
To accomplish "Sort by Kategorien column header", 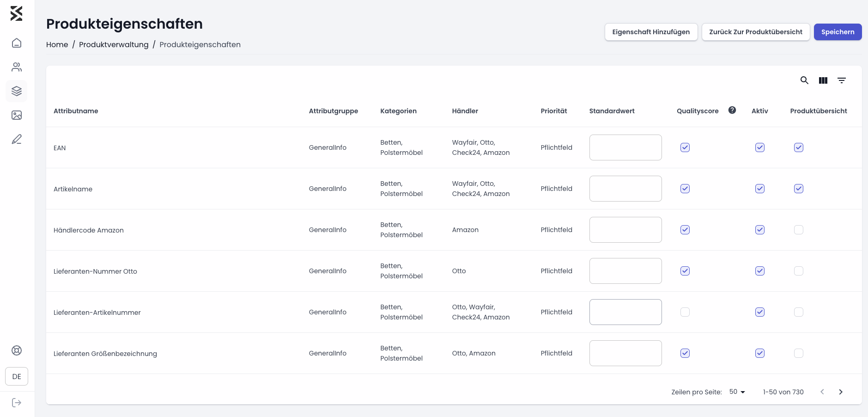I will [x=398, y=111].
